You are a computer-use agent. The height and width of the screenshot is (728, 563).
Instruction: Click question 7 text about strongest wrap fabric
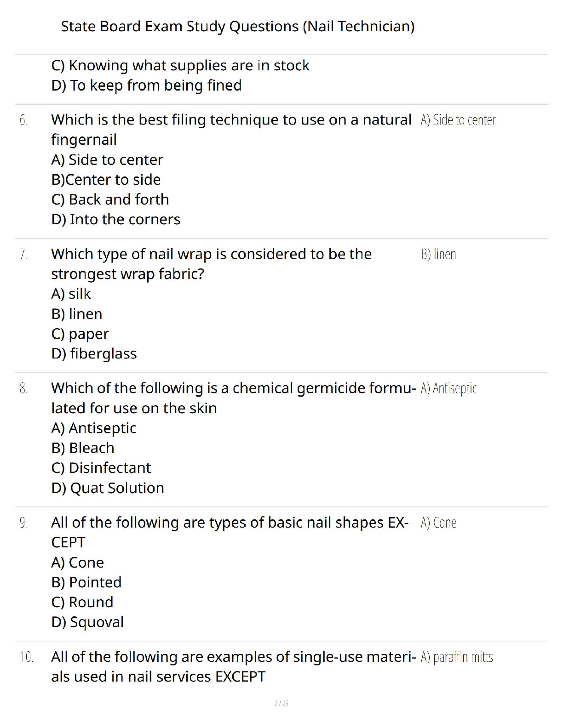point(212,264)
